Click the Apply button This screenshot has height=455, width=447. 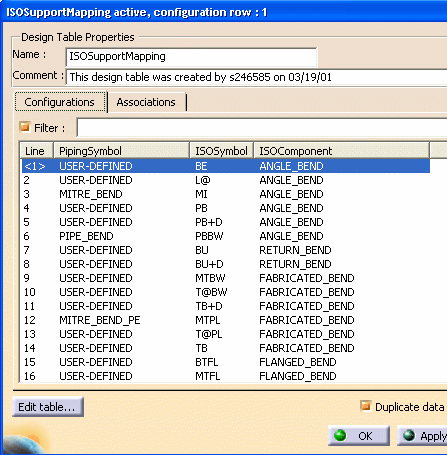pyautogui.click(x=422, y=435)
